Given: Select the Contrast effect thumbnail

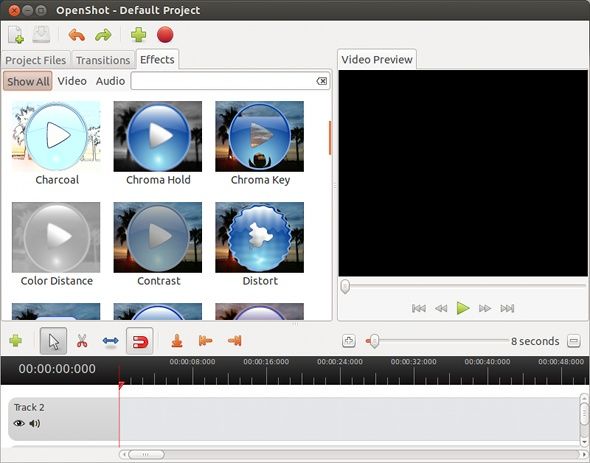Looking at the screenshot, I should pos(158,237).
